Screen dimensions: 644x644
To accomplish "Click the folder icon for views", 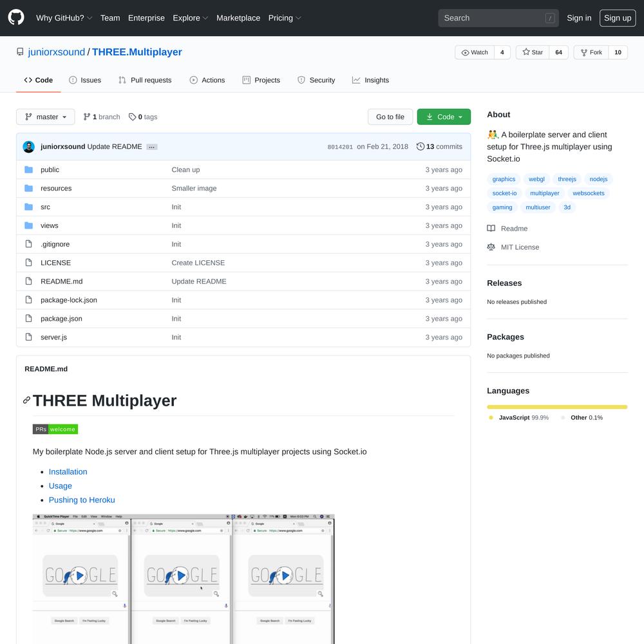I will tap(29, 225).
